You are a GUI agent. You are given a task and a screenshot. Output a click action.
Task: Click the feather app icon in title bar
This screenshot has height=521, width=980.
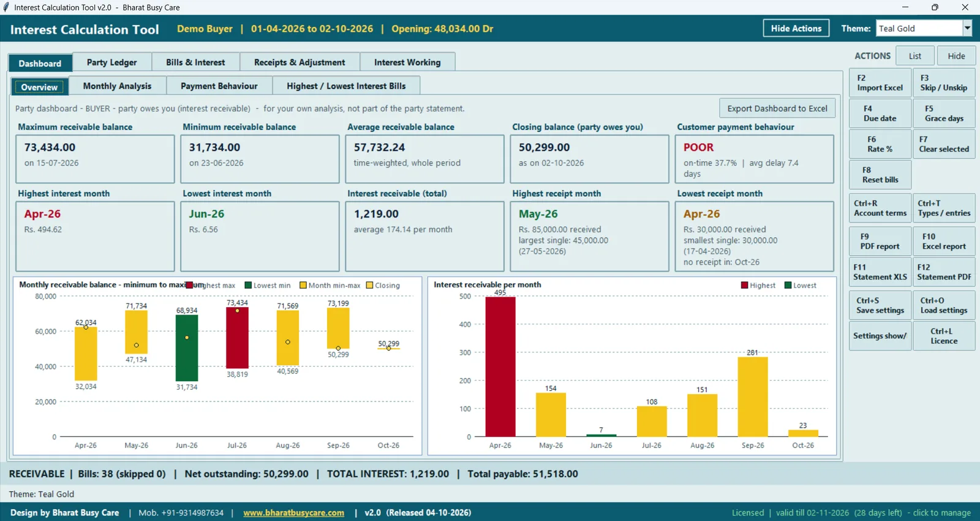6,7
